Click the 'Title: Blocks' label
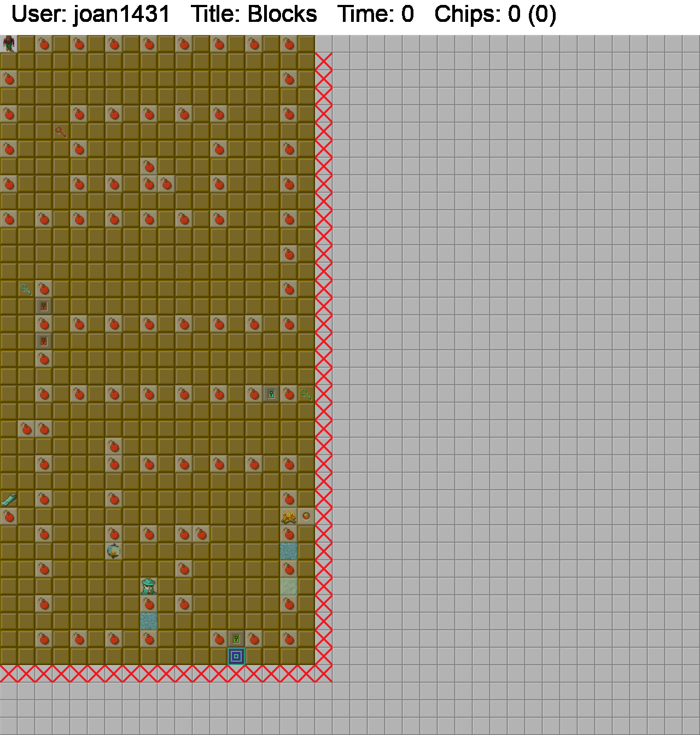The height and width of the screenshot is (735, 700). (x=254, y=14)
